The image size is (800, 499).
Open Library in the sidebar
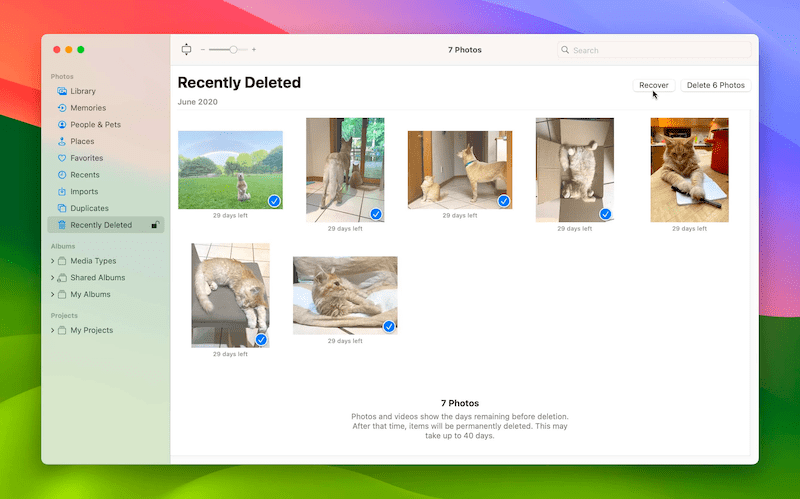click(x=106, y=91)
